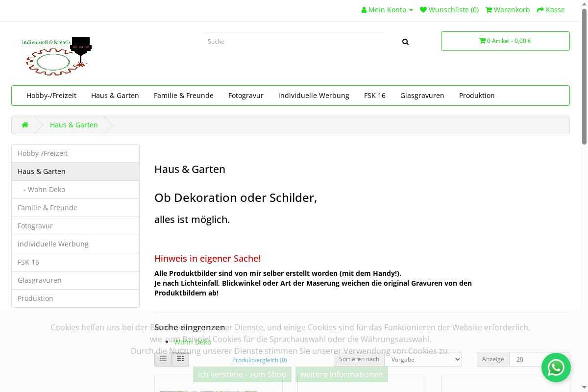Open the Sortieren nach Vorgabe dropdown
Image resolution: width=588 pixels, height=392 pixels.
423,359
